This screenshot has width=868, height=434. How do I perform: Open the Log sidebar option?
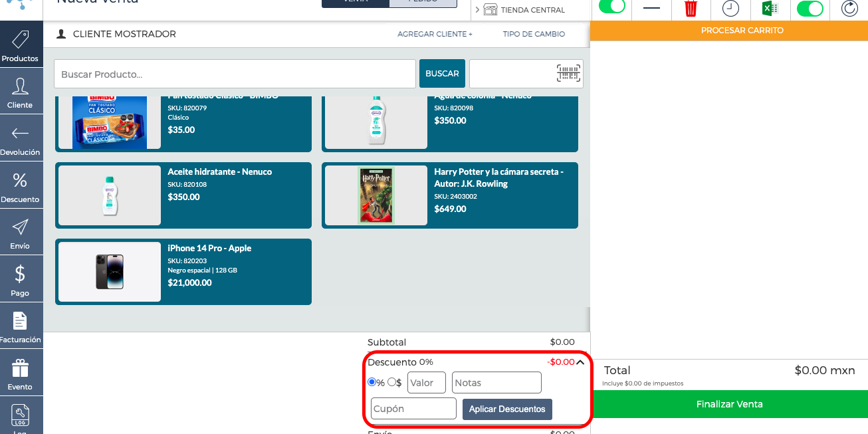21,416
